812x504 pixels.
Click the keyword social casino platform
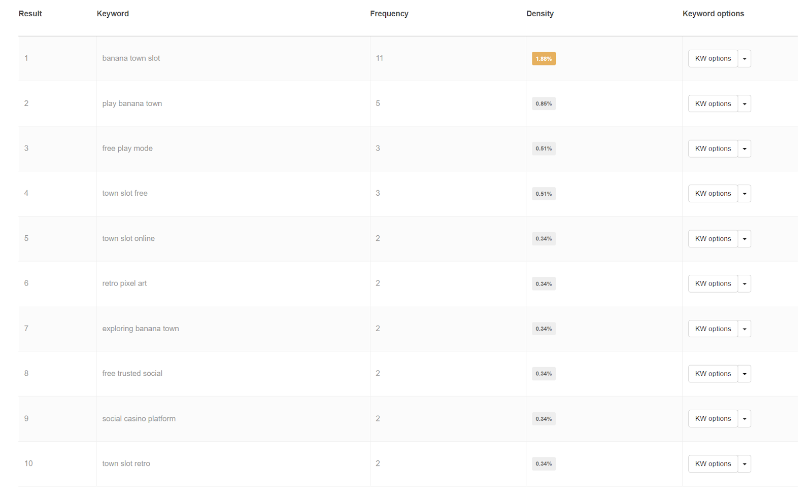139,419
